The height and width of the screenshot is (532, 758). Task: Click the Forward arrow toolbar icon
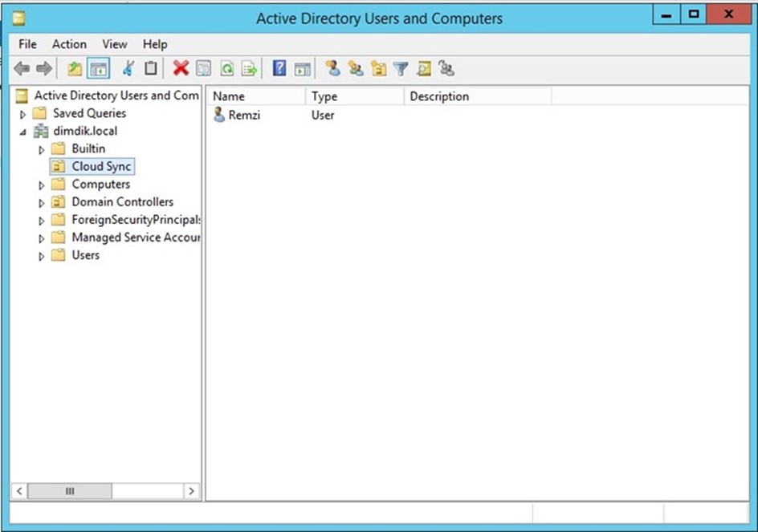(x=44, y=69)
